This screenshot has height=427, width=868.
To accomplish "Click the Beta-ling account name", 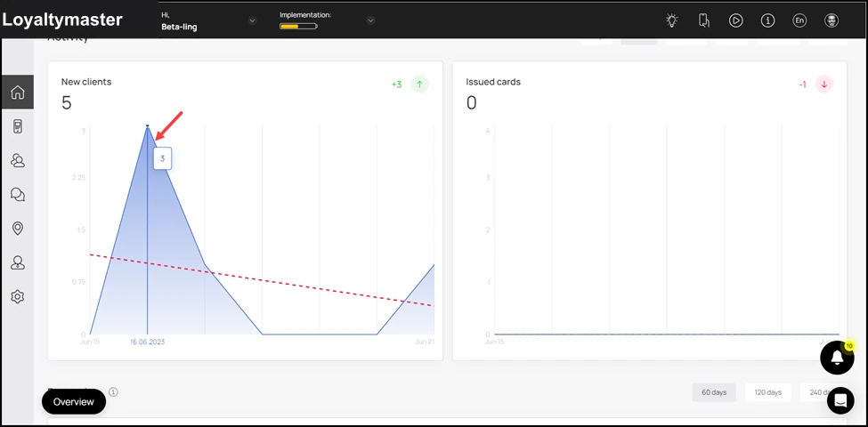I will (179, 27).
